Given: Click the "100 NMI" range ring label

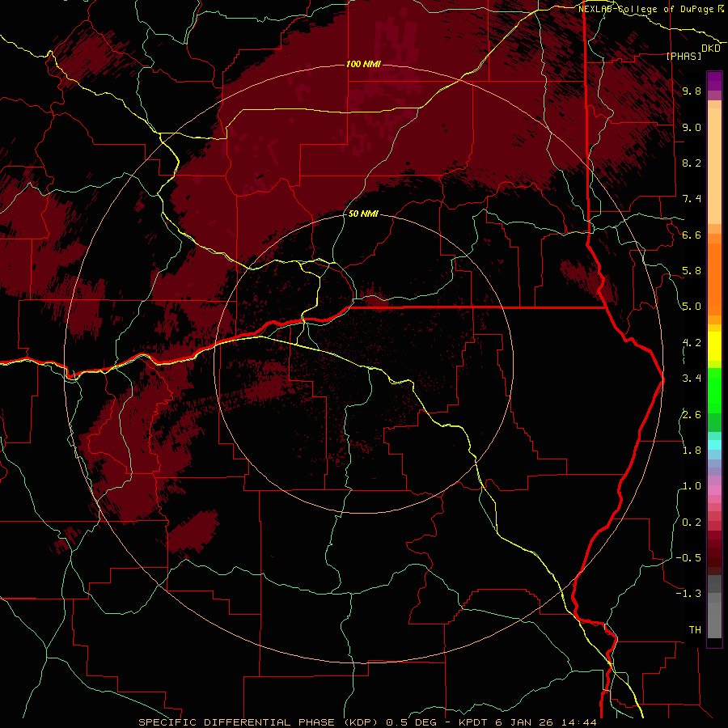Looking at the screenshot, I should tap(363, 64).
